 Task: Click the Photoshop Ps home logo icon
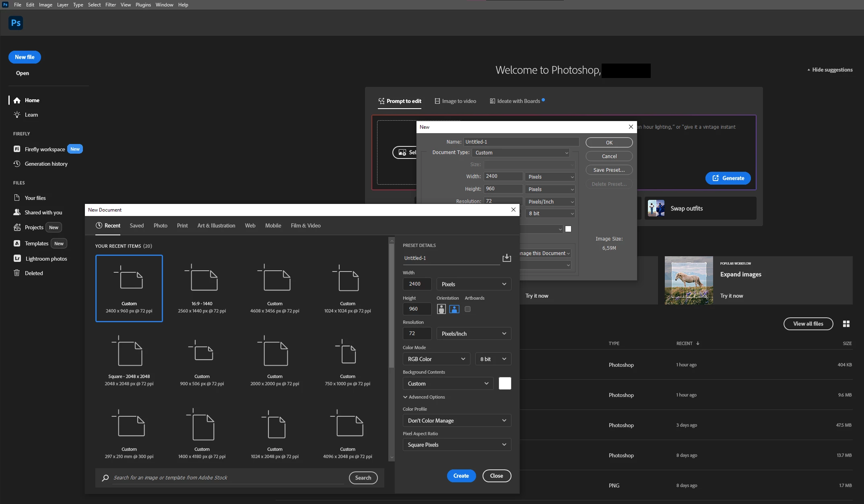pyautogui.click(x=16, y=23)
